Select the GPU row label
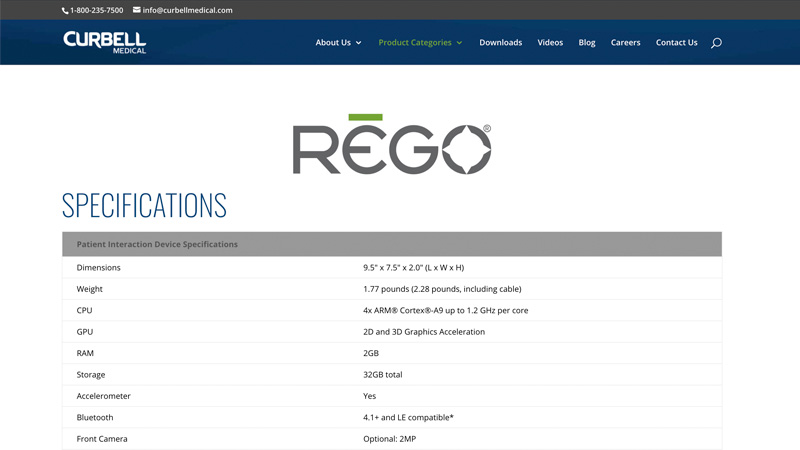This screenshot has width=800, height=450. pos(85,332)
